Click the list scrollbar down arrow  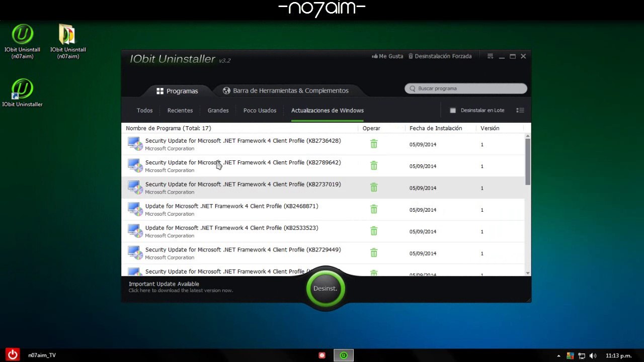coord(528,273)
